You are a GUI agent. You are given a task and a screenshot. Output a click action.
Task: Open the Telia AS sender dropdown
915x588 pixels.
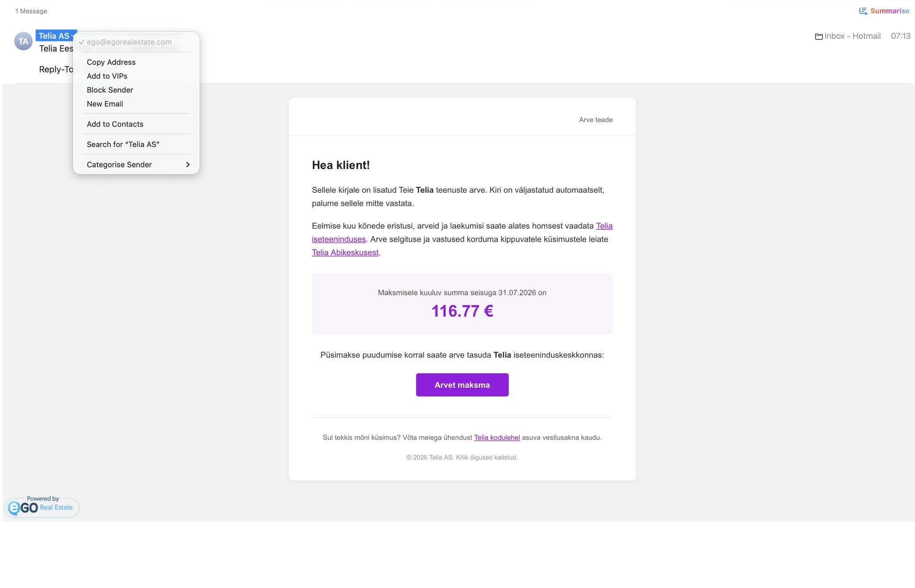pyautogui.click(x=56, y=36)
